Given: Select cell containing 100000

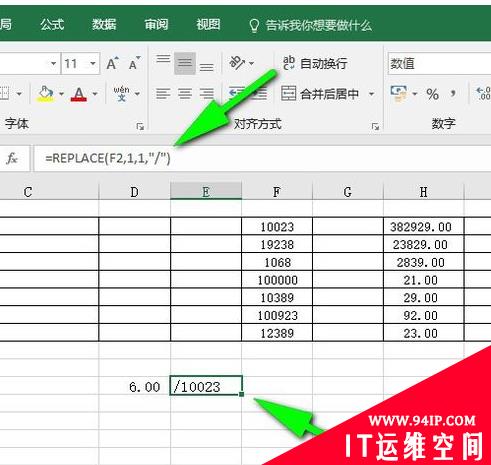Looking at the screenshot, I should [277, 280].
